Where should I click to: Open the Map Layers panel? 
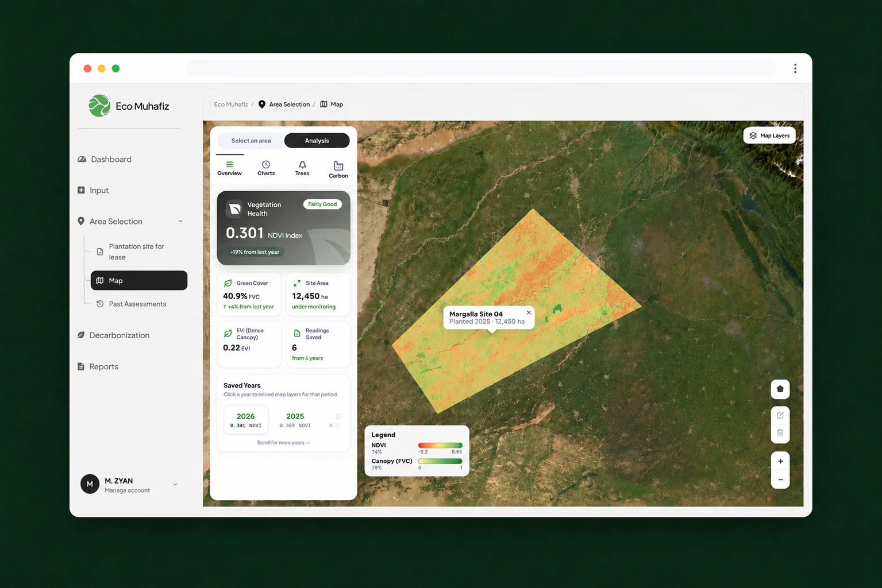769,136
